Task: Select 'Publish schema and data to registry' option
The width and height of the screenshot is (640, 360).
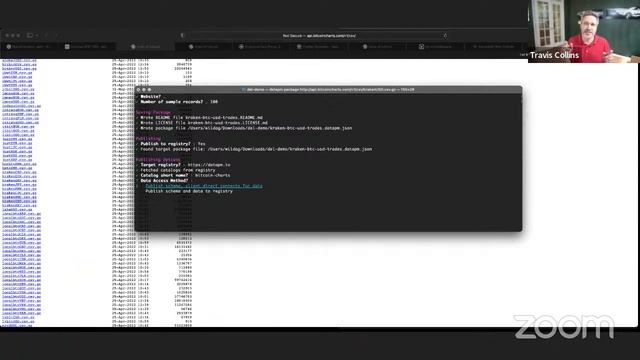Action: click(189, 191)
